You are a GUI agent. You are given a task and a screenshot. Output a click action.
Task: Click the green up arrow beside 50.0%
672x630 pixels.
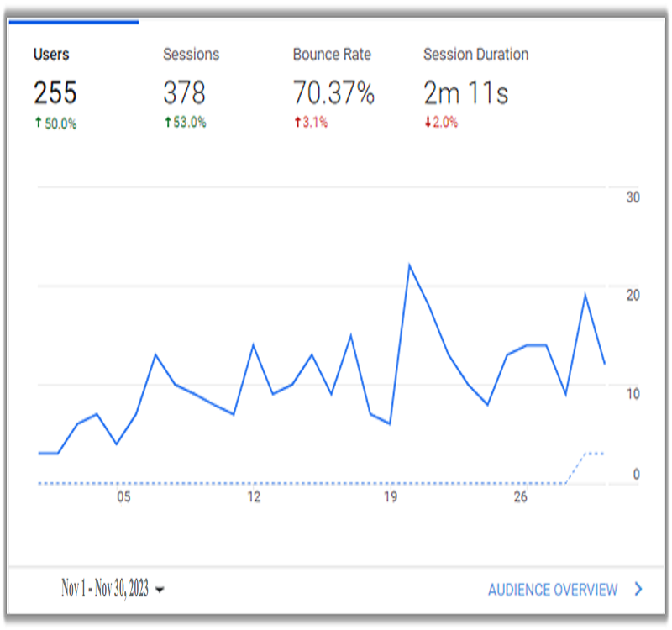coord(38,123)
